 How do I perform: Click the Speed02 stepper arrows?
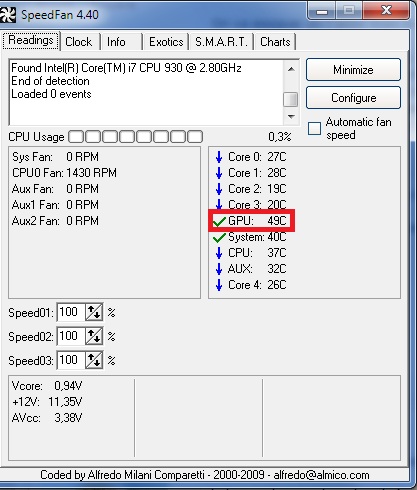tap(94, 336)
